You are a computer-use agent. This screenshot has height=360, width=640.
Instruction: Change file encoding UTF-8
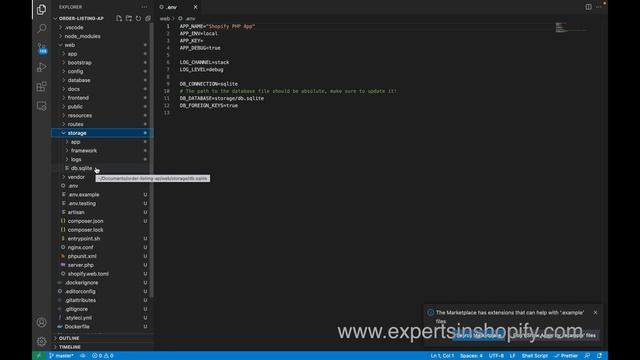point(496,356)
